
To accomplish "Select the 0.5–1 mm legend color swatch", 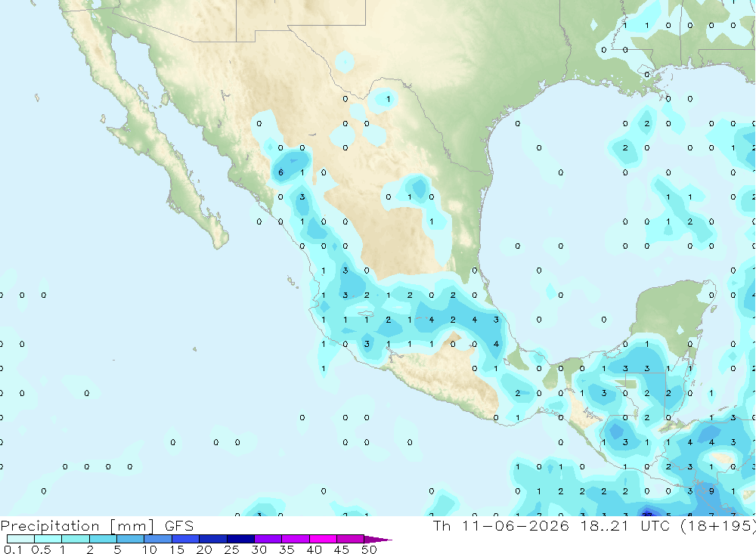I will tap(48, 539).
